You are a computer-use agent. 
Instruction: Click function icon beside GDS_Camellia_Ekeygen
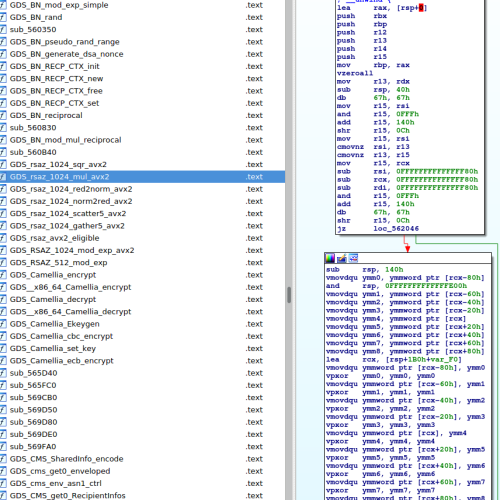tap(3, 324)
